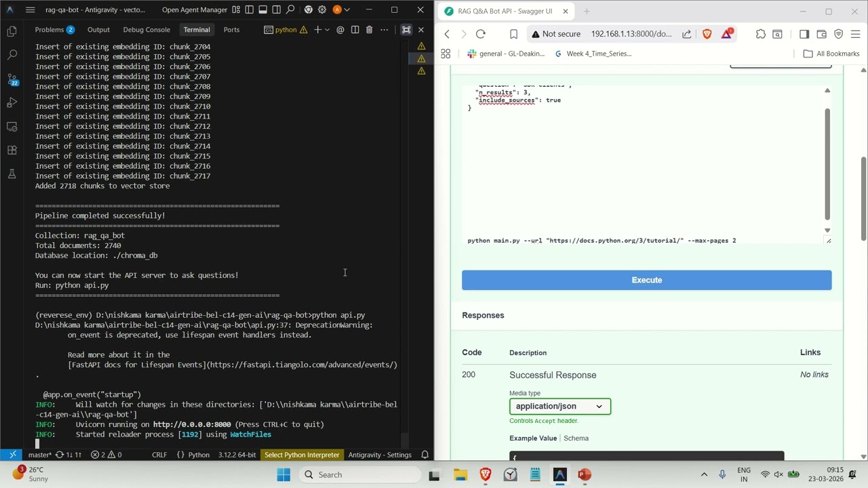Viewport: 868px width, 488px height.
Task: Open the Remote Explorer view in the activity bar
Action: 12,127
